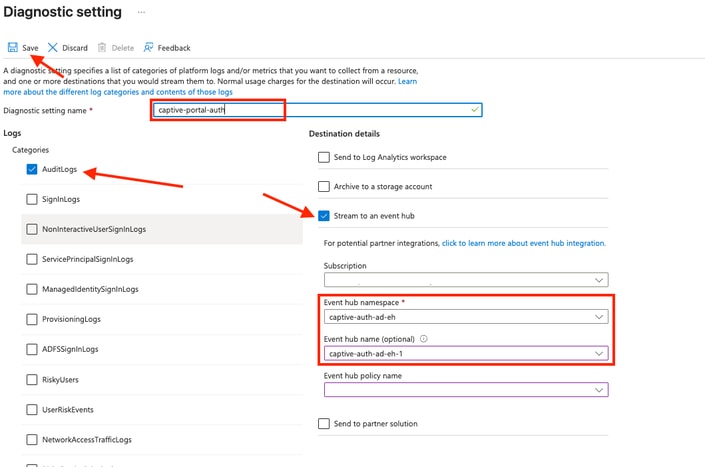The width and height of the screenshot is (705, 467).
Task: Click the Logs section heading
Action: (12, 133)
